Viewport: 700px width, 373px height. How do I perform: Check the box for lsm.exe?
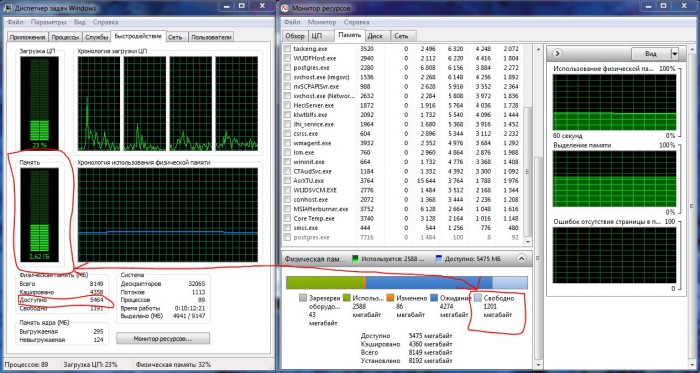tap(288, 152)
